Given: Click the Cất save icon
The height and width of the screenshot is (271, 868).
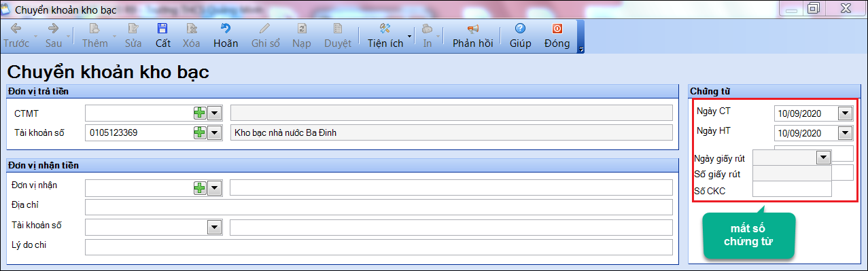Looking at the screenshot, I should [x=162, y=29].
